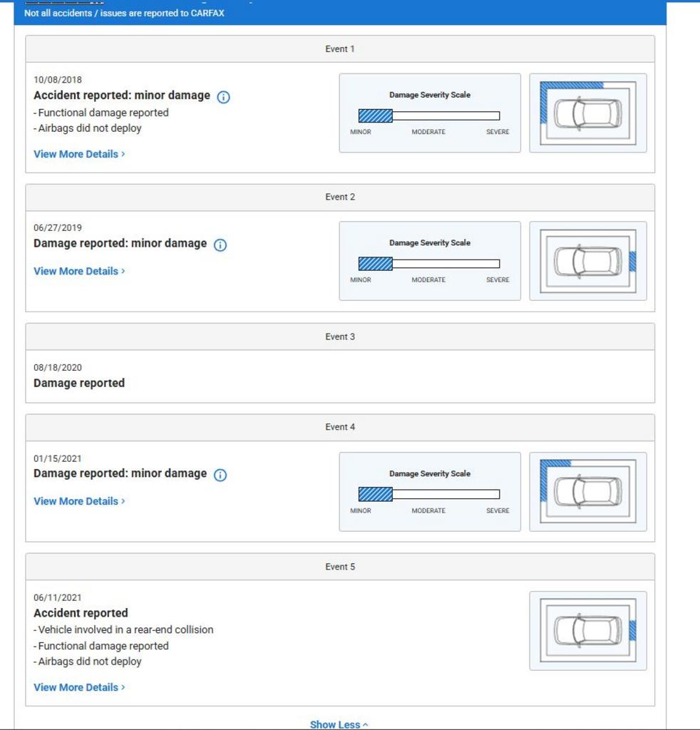Viewport: 700px width, 730px height.
Task: Click info icon next to 06/27/2019 damage
Action: point(220,245)
